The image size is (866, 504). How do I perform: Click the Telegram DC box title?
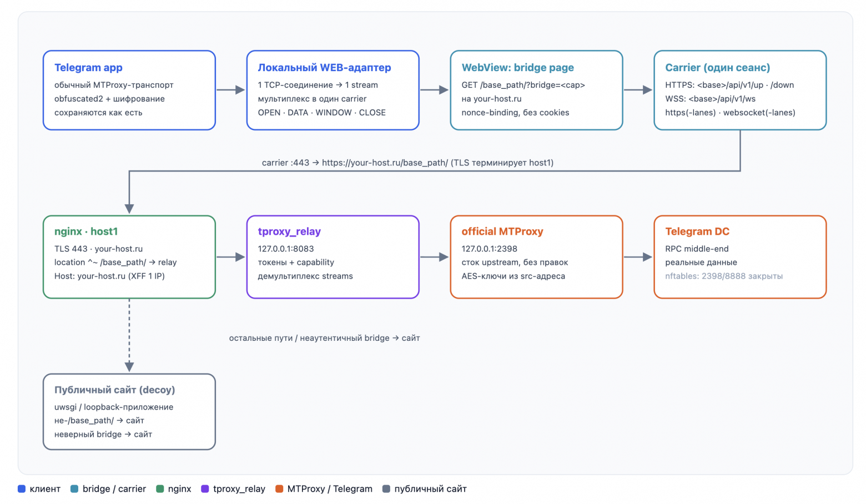pos(697,231)
